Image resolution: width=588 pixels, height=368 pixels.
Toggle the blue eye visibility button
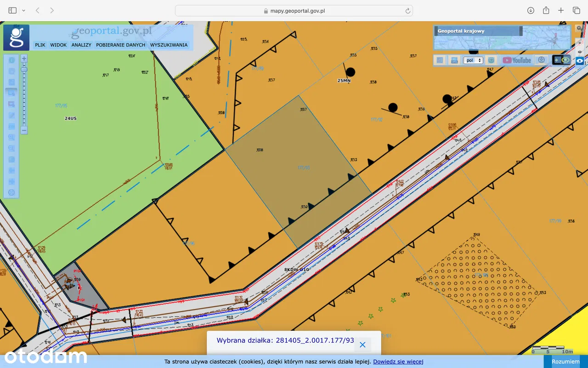[580, 61]
